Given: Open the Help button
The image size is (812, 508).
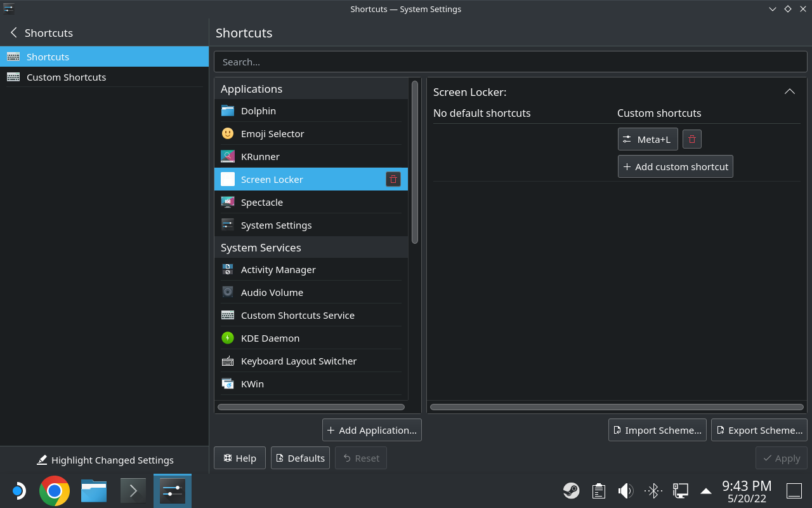Looking at the screenshot, I should pyautogui.click(x=240, y=458).
